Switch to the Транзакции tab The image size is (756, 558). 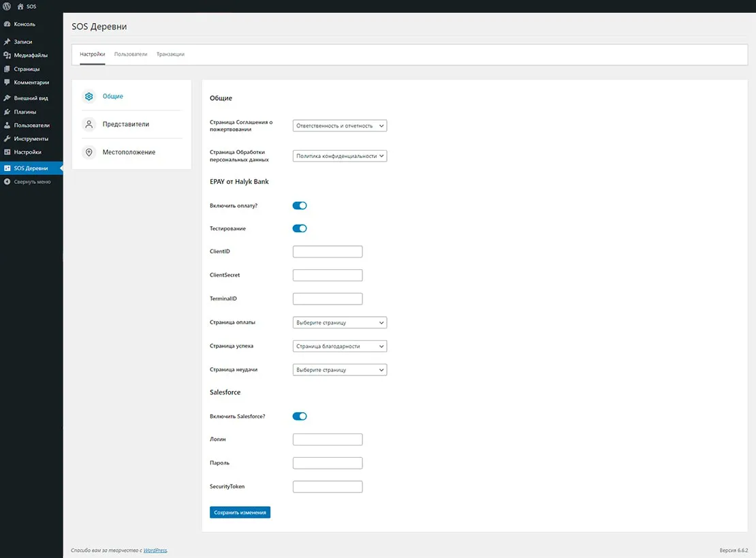click(x=170, y=55)
